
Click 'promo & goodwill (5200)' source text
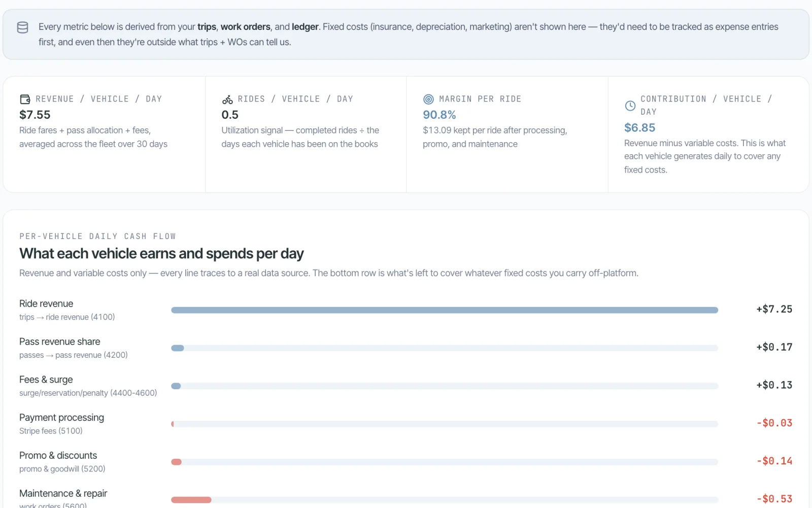click(62, 469)
